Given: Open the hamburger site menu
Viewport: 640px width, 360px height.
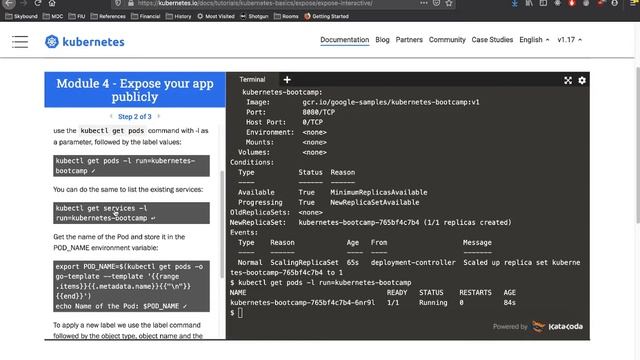Looking at the screenshot, I should [20, 42].
